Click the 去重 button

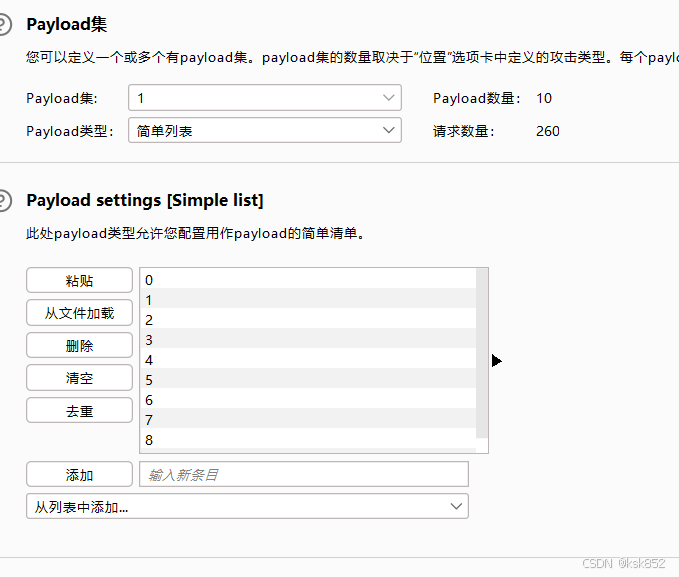[79, 410]
